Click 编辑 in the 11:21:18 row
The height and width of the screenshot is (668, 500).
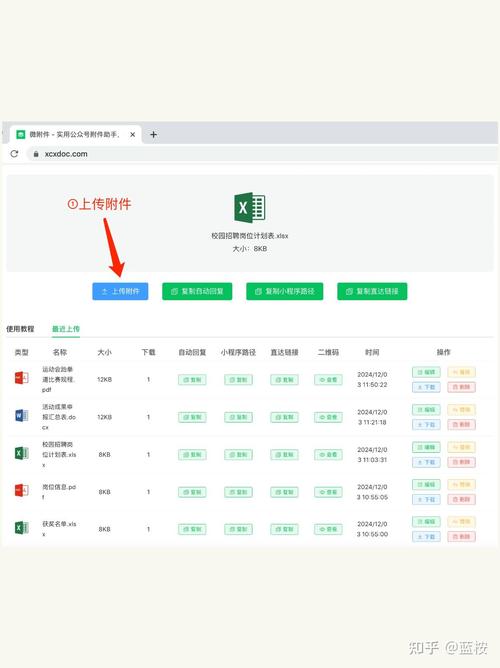tap(426, 409)
